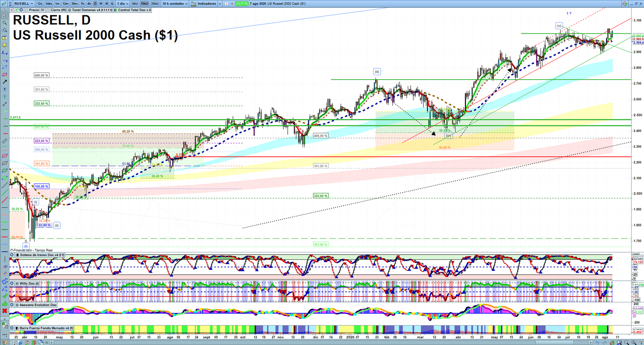The height and width of the screenshot is (345, 644).
Task: Select the cursor pointer tool
Action: 5,16
